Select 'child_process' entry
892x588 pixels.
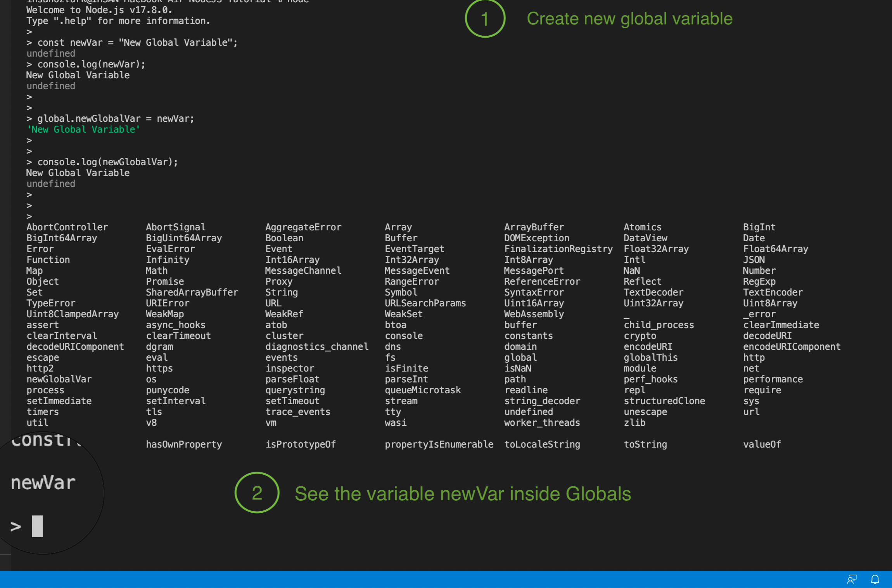pos(659,325)
